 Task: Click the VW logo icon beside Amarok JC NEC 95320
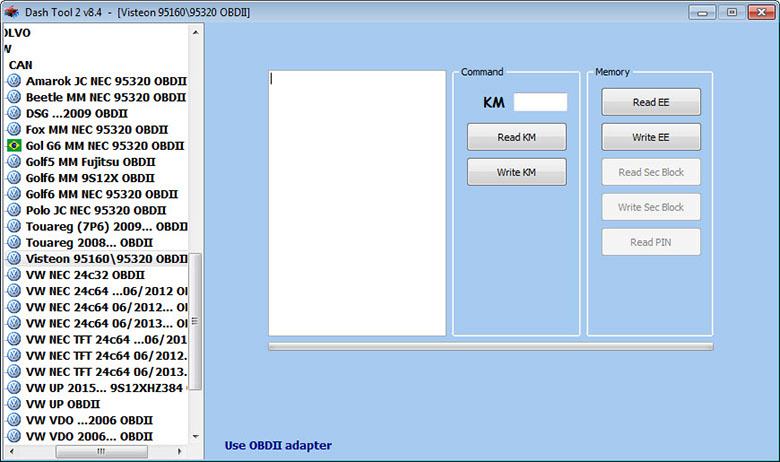coord(14,81)
